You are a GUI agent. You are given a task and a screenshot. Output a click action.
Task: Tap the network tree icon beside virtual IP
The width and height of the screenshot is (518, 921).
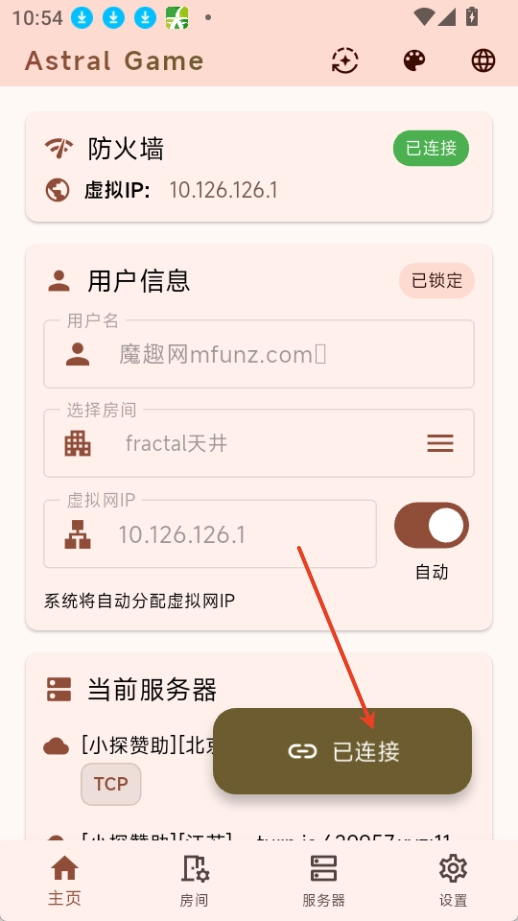pos(78,535)
